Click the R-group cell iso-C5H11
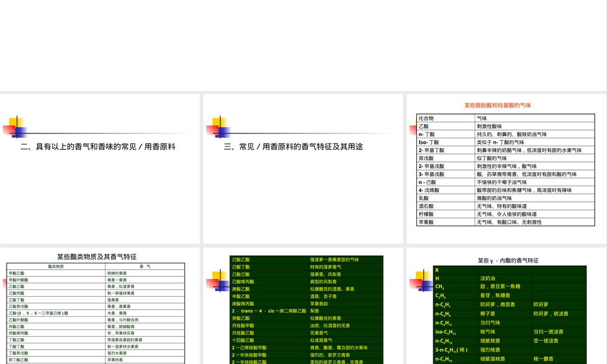The image size is (607, 364). [x=456, y=332]
